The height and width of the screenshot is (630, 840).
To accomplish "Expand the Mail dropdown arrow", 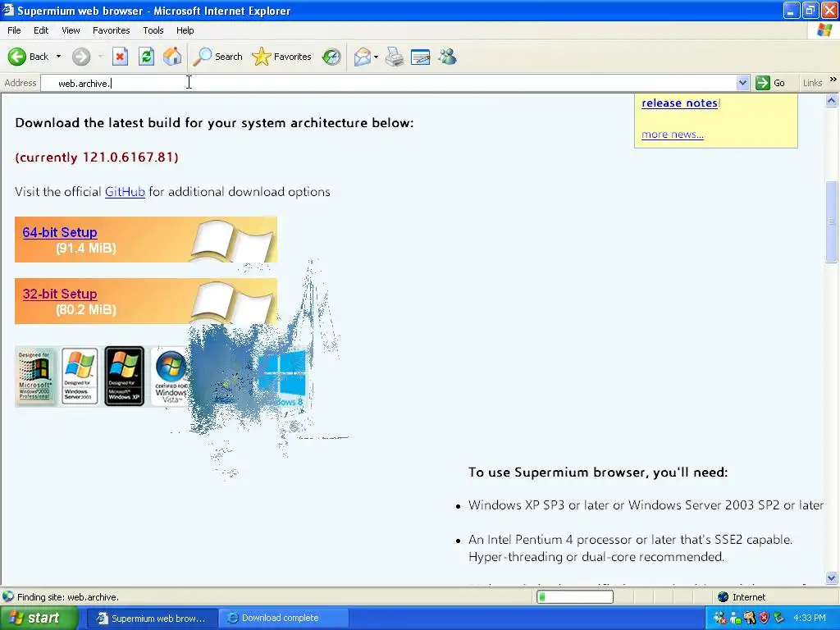I will [x=376, y=57].
